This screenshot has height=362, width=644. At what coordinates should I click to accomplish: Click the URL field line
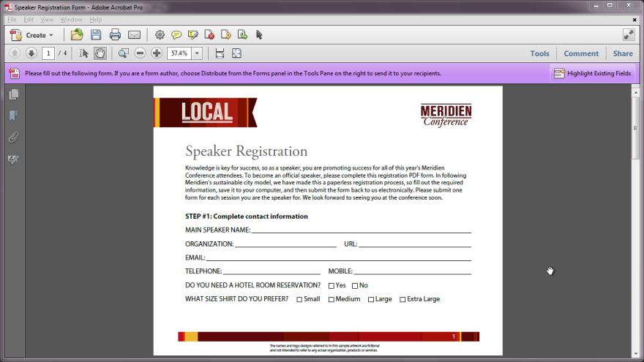[x=415, y=244]
